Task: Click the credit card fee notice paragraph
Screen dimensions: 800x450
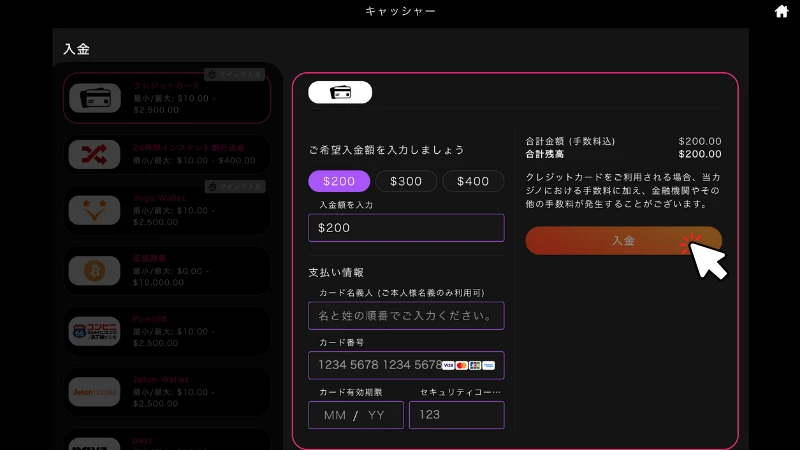Action: 623,190
